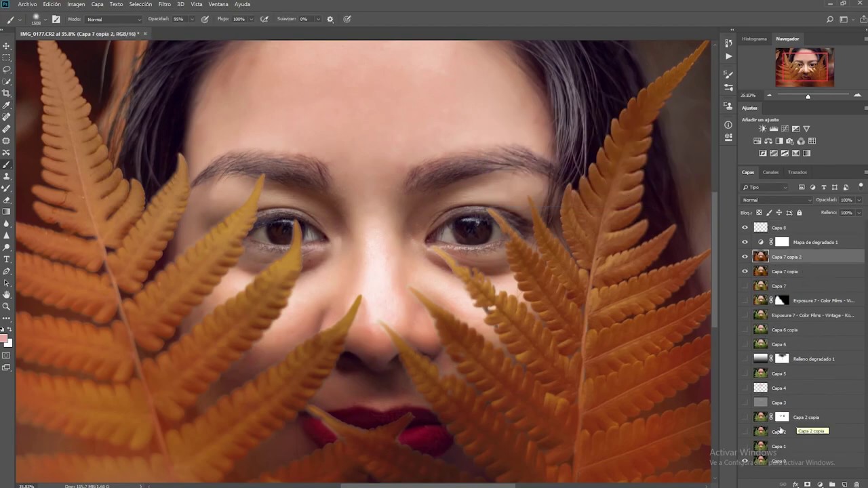Open the search icon top right
868x488 pixels.
(x=830, y=19)
